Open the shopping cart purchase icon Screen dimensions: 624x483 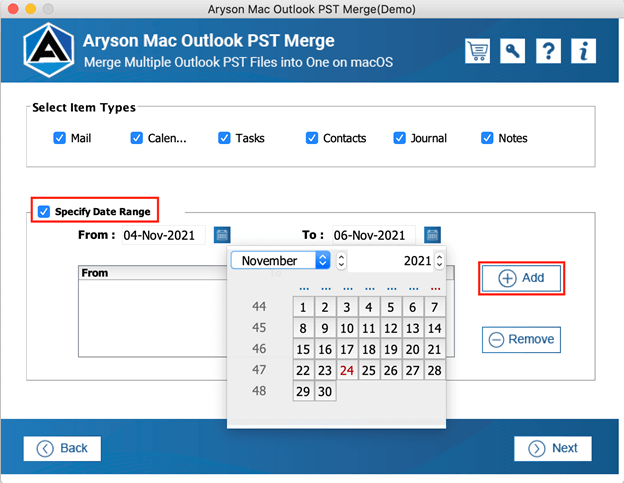[x=477, y=51]
